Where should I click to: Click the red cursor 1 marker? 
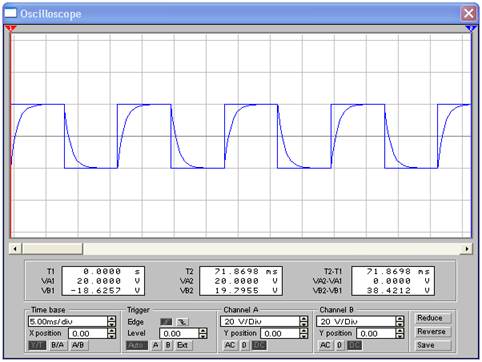coord(11,29)
